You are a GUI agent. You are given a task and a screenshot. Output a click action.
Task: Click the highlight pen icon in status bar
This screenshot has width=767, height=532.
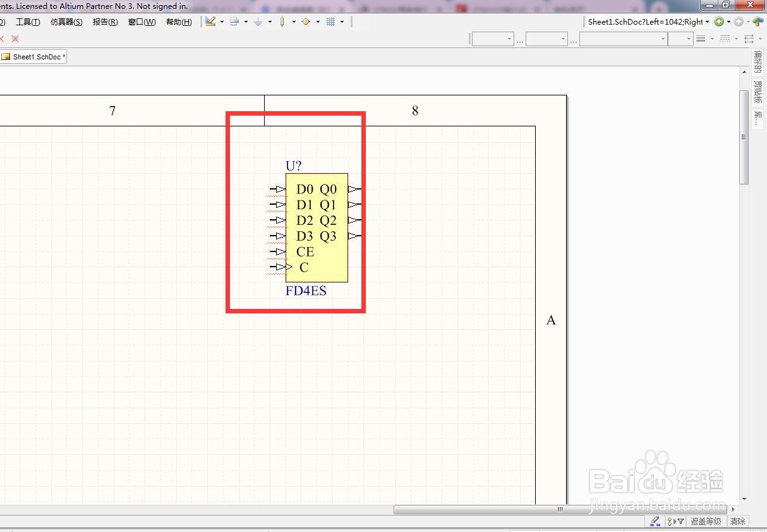[x=655, y=521]
